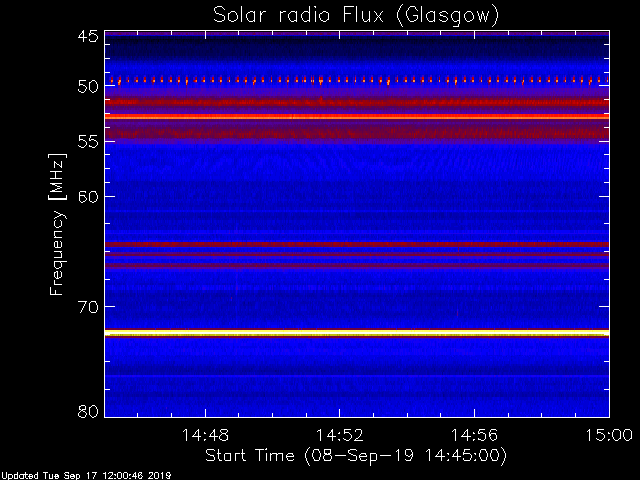Click the 80 frequency tick label
The height and width of the screenshot is (480, 640).
coord(88,411)
